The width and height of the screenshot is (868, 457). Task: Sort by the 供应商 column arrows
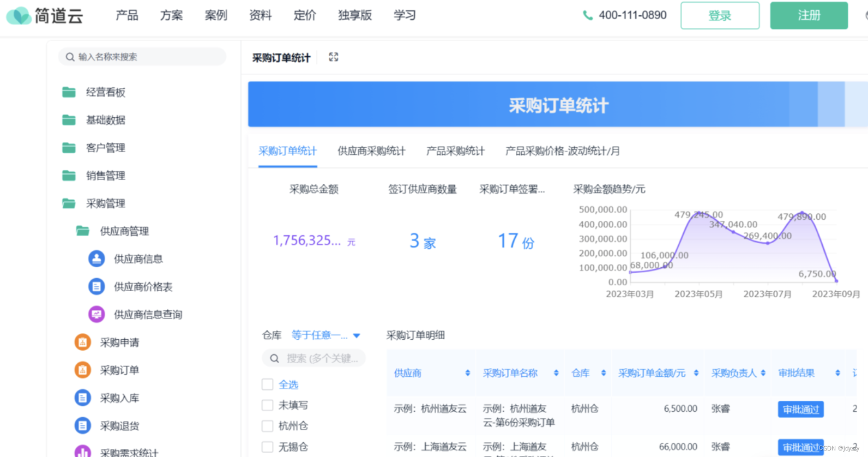click(467, 373)
